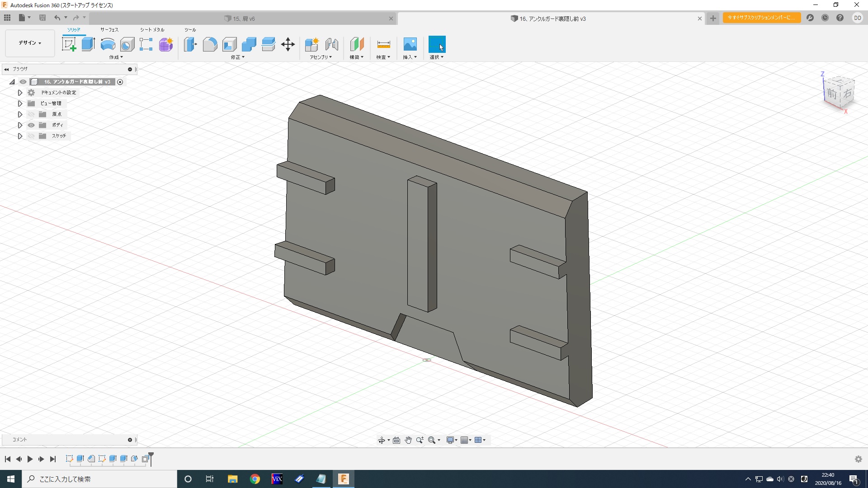This screenshot has height=488, width=868.
Task: Open the 作成 dropdown menu
Action: (x=116, y=57)
